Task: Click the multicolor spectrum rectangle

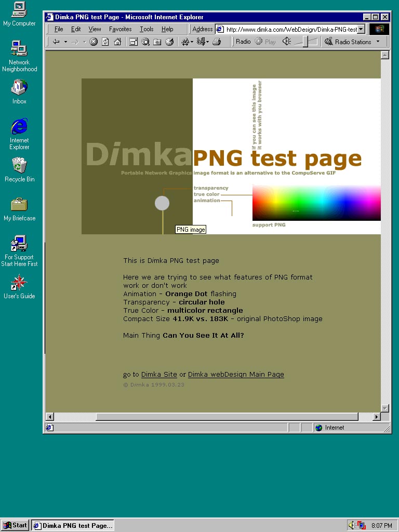Action: click(316, 203)
